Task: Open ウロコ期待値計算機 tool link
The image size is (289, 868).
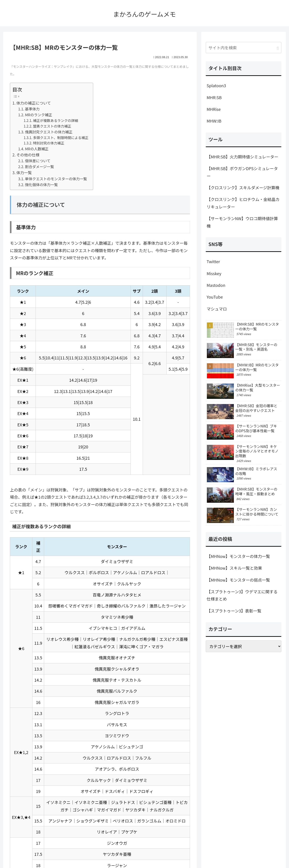Action: pos(242,222)
